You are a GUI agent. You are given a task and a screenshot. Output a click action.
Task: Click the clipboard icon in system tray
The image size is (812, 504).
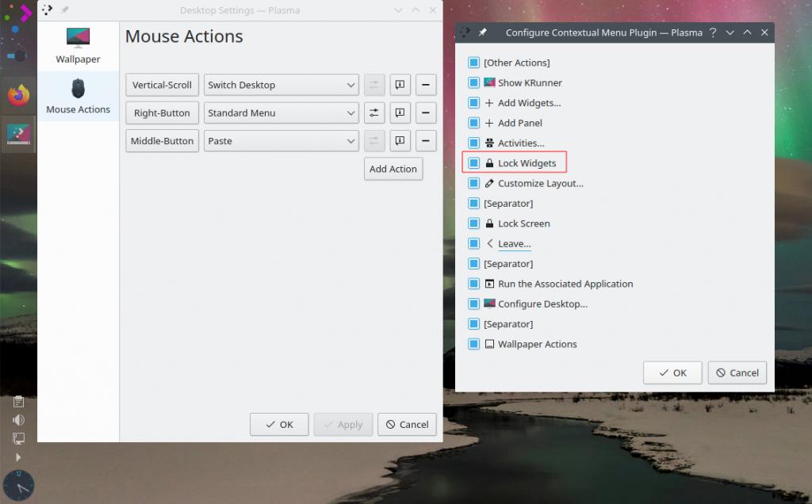click(18, 403)
